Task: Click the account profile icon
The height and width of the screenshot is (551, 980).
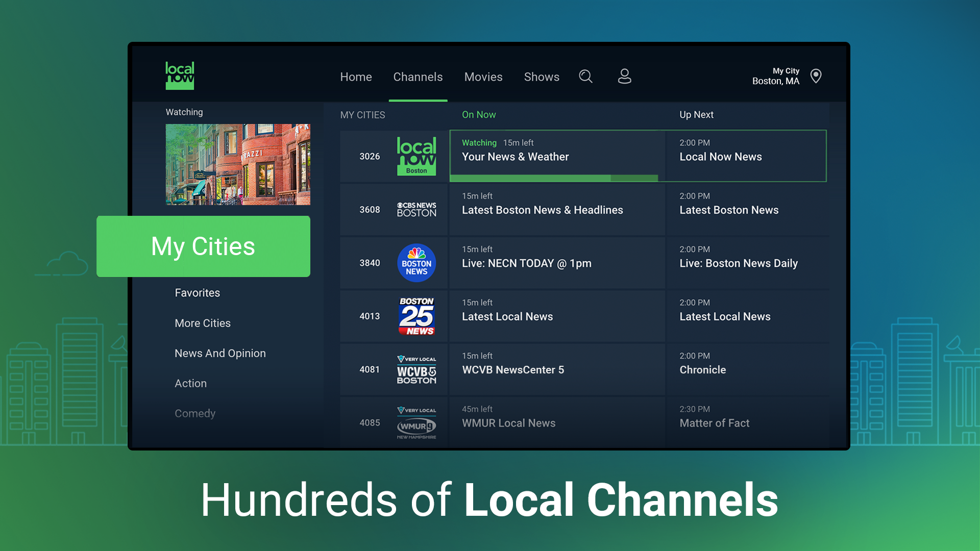Action: pos(624,77)
